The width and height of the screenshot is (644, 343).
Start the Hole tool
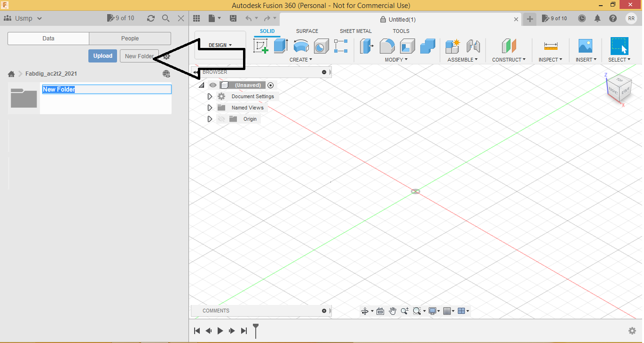coord(321,46)
